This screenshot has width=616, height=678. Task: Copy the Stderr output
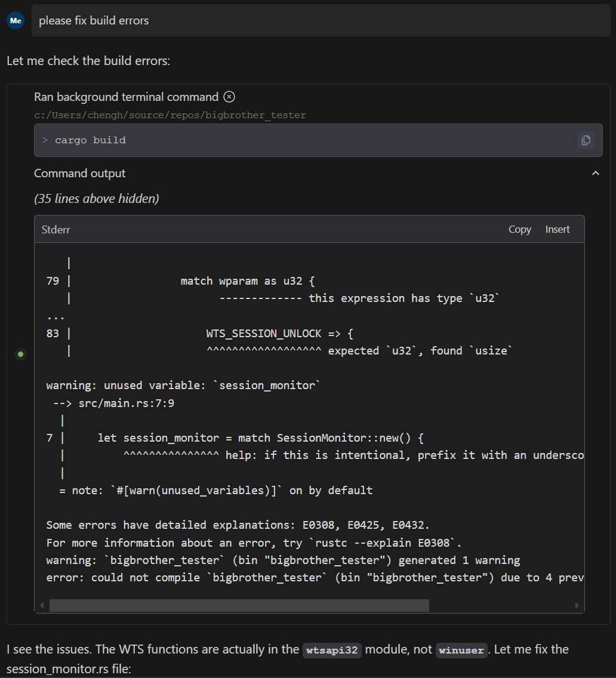pyautogui.click(x=519, y=229)
